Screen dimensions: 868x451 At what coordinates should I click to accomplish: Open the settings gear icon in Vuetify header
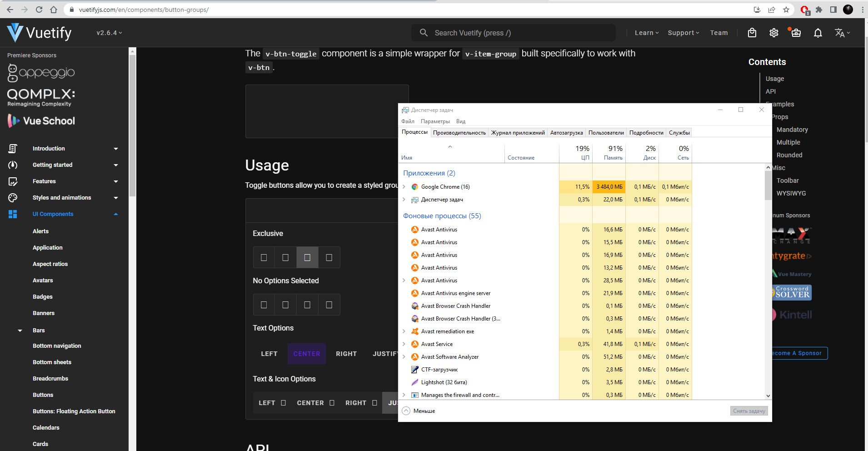coord(774,33)
